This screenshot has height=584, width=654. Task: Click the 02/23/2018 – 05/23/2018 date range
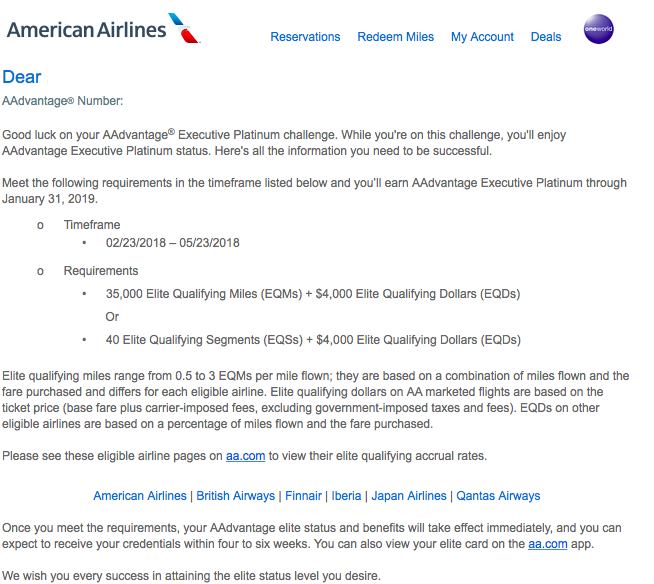[x=173, y=242]
